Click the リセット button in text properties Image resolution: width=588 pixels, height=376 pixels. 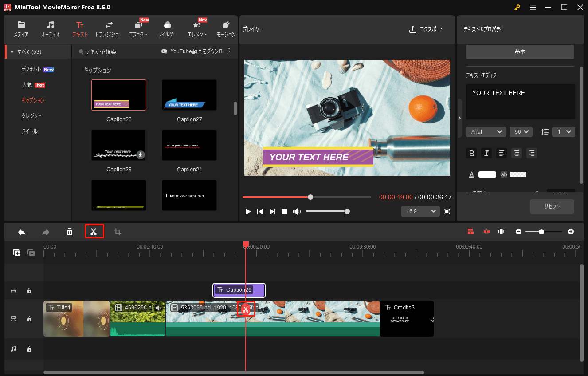click(552, 206)
